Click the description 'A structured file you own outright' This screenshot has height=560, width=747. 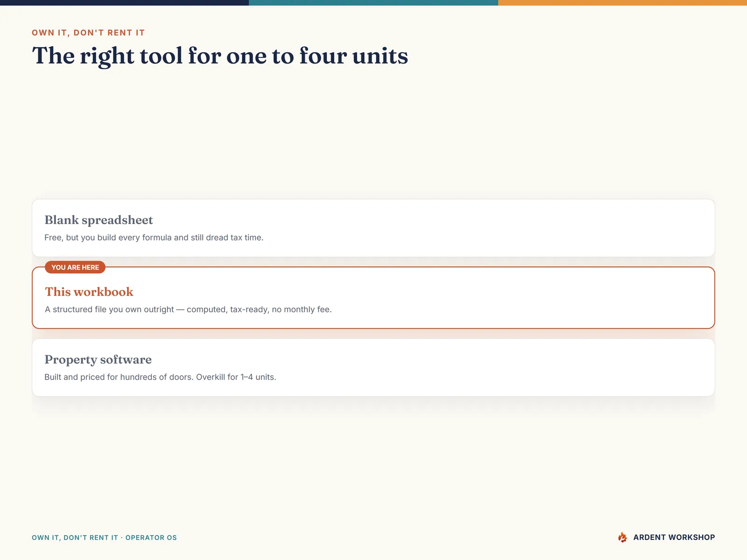(x=109, y=309)
